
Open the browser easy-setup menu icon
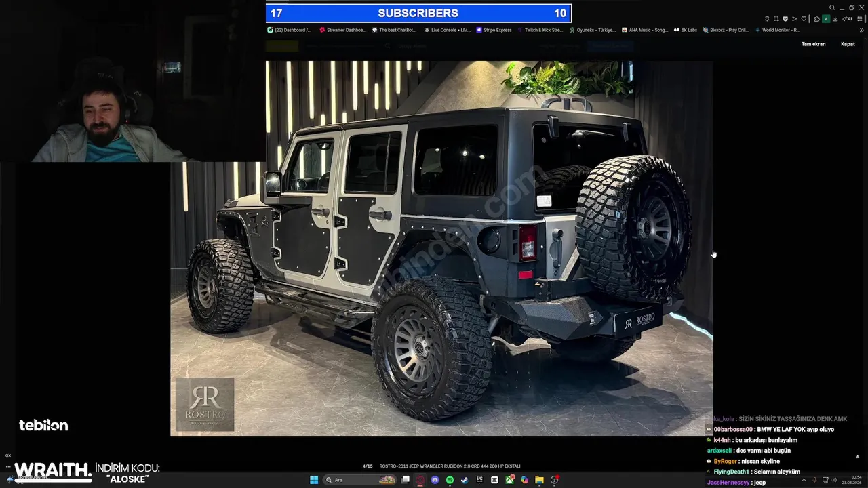tap(860, 19)
